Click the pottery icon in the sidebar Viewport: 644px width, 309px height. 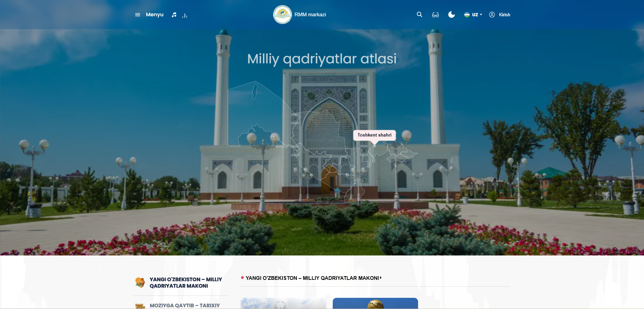pos(140,282)
